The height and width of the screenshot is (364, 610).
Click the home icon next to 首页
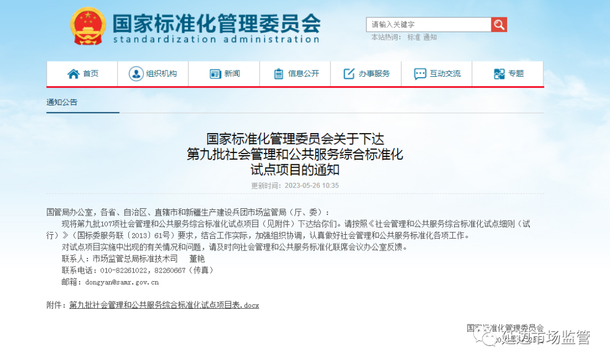(73, 73)
